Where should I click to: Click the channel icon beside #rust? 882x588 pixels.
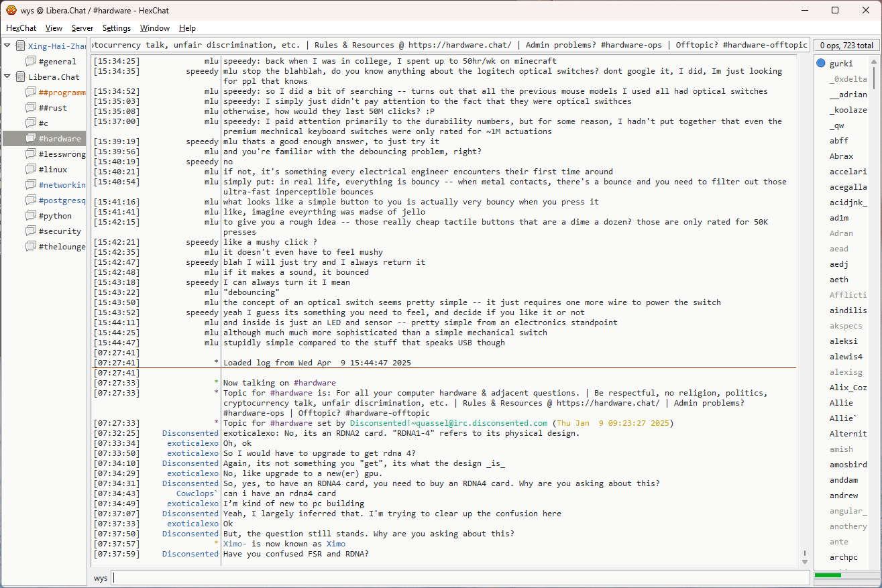(30, 108)
